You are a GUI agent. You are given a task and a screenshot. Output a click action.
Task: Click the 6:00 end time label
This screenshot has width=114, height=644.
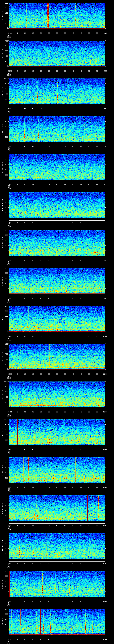tap(105, 184)
